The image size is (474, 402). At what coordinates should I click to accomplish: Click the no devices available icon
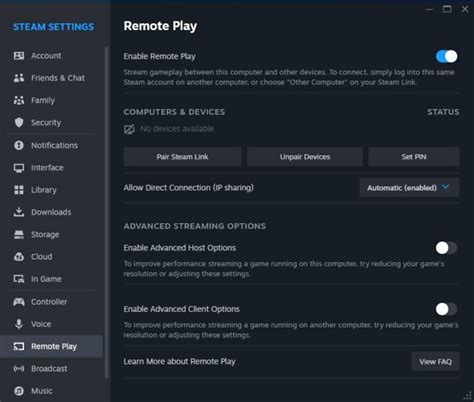(x=129, y=129)
